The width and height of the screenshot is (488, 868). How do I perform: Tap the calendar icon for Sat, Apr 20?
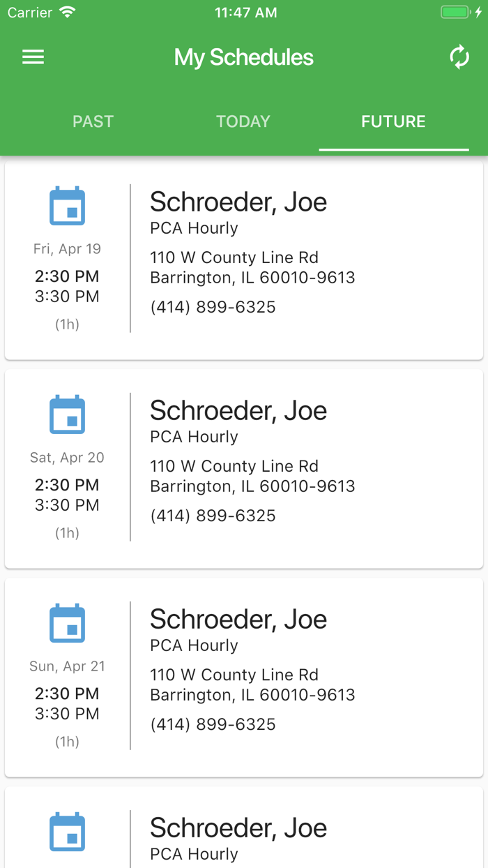tap(66, 414)
